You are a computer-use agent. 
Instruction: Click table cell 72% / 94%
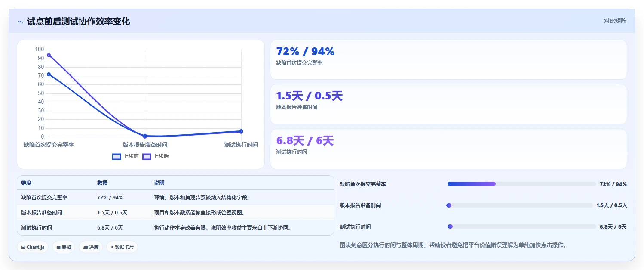pos(110,198)
